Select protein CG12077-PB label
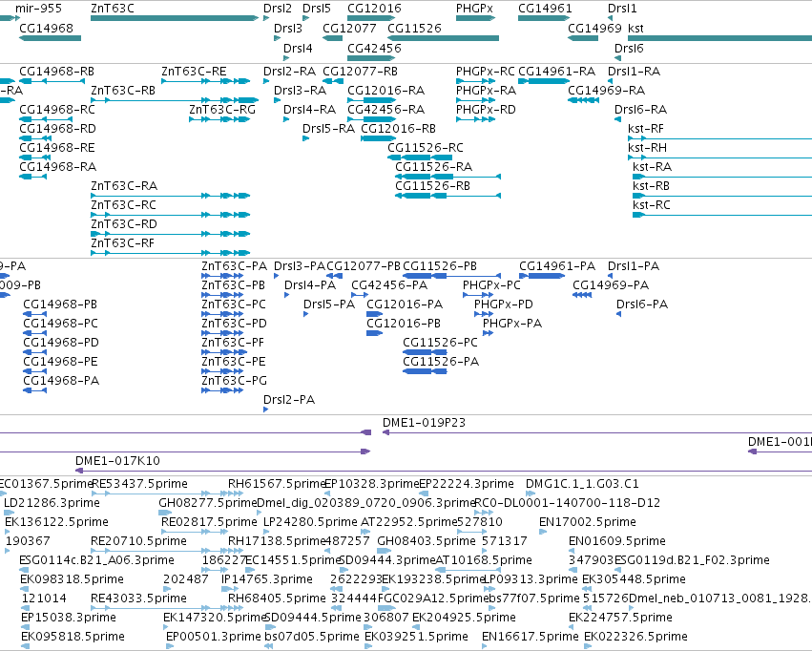 coord(364,266)
